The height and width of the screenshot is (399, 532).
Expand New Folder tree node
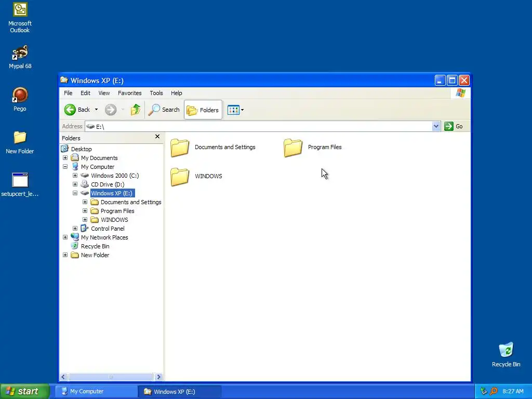pyautogui.click(x=65, y=255)
